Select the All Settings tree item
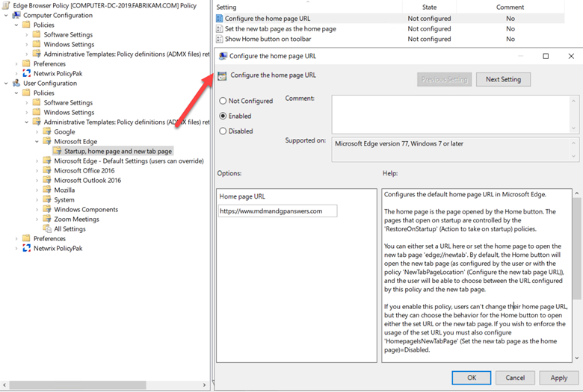Viewport: 583px width, 392px height. (x=70, y=229)
